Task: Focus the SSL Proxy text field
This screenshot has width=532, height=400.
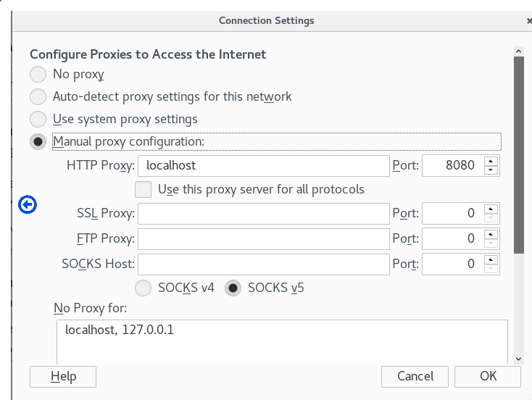Action: pos(264,214)
